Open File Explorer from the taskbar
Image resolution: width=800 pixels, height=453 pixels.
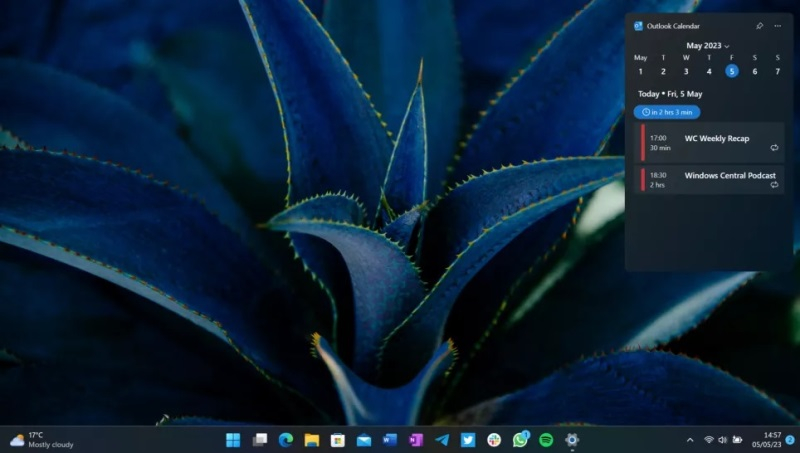point(311,440)
